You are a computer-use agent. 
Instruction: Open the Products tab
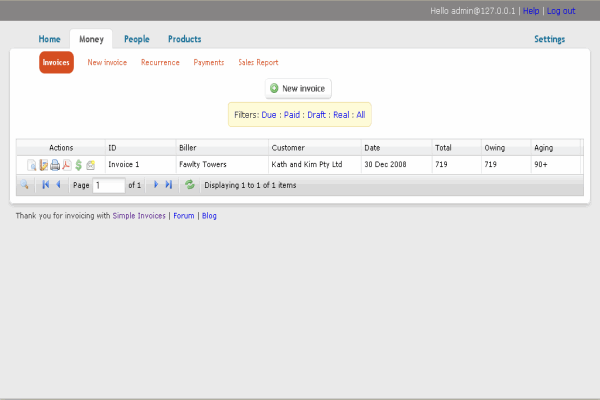pyautogui.click(x=184, y=39)
